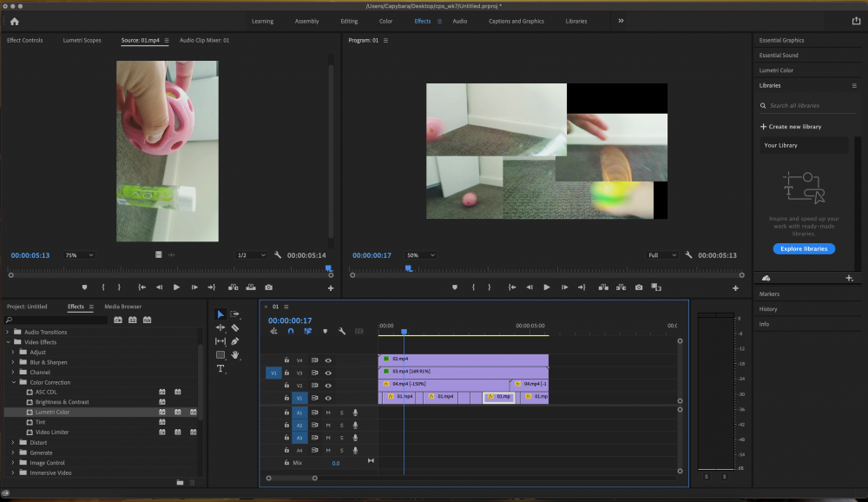
Task: Click the Home icon
Action: click(15, 21)
